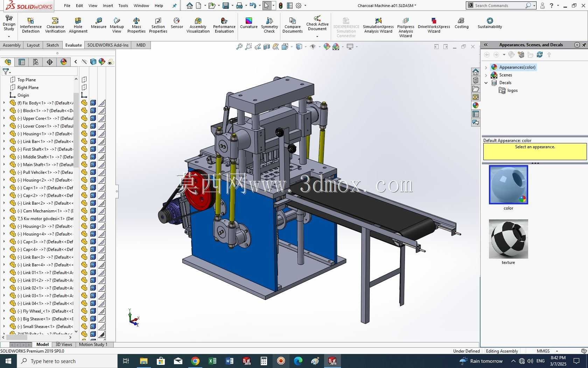Open the Custom Properties task pane tab
588x368 pixels.
pyautogui.click(x=476, y=114)
